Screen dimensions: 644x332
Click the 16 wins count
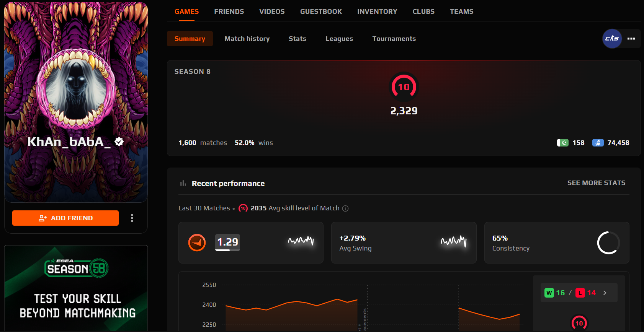coord(560,293)
